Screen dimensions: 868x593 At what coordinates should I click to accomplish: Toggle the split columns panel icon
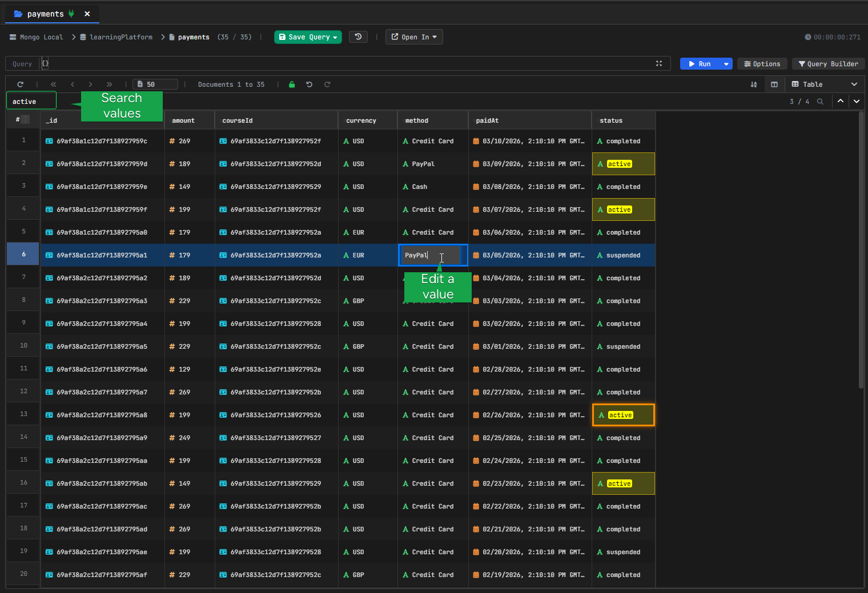pos(774,84)
